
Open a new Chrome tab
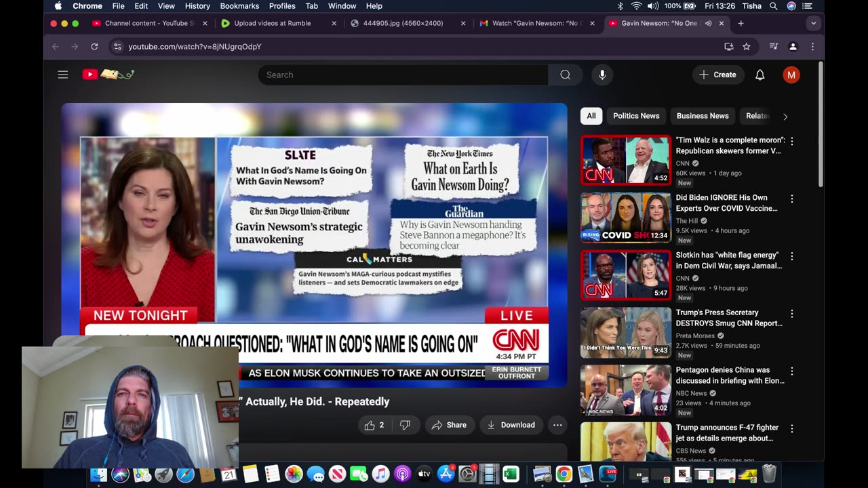coord(741,23)
